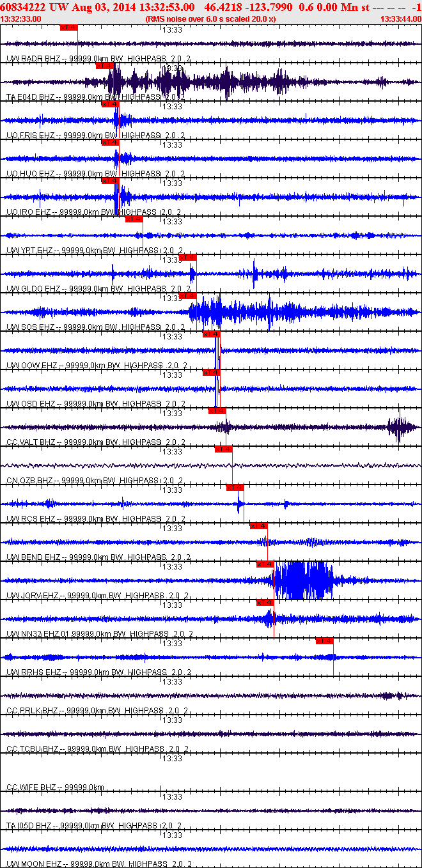Click the 13:33 time tick above the WIFE trace
The height and width of the screenshot is (868, 422).
pos(172,758)
